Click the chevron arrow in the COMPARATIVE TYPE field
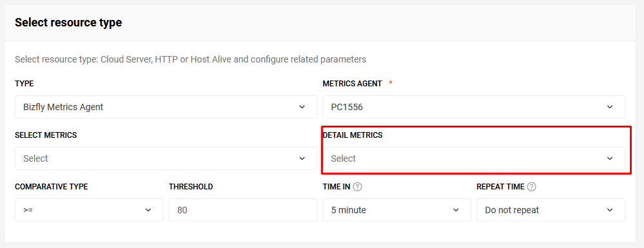This screenshot has width=644, height=248. (148, 210)
